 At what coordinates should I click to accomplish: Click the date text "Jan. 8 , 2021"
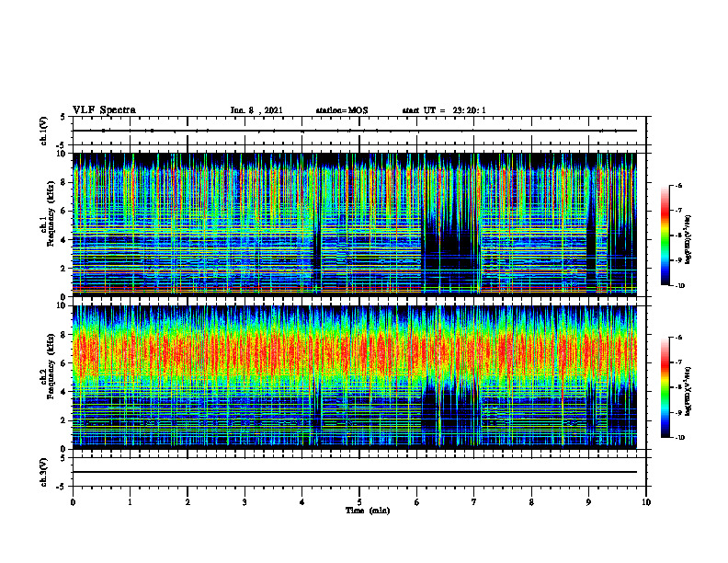(x=256, y=110)
